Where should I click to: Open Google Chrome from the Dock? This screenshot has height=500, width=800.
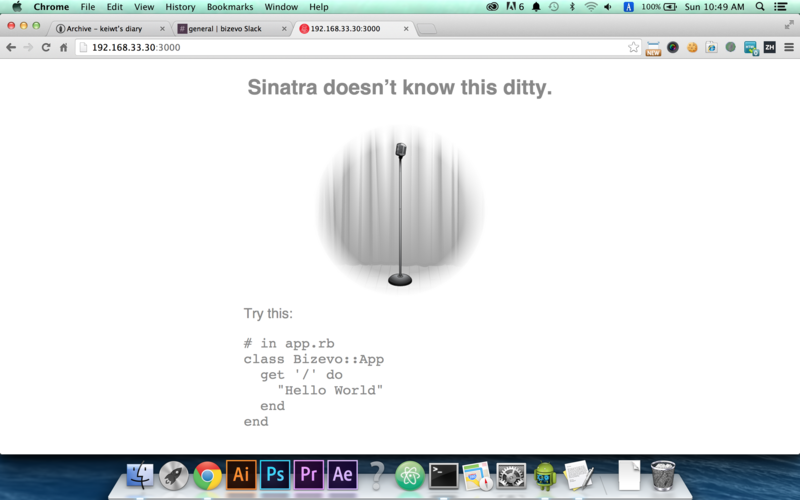pos(207,475)
